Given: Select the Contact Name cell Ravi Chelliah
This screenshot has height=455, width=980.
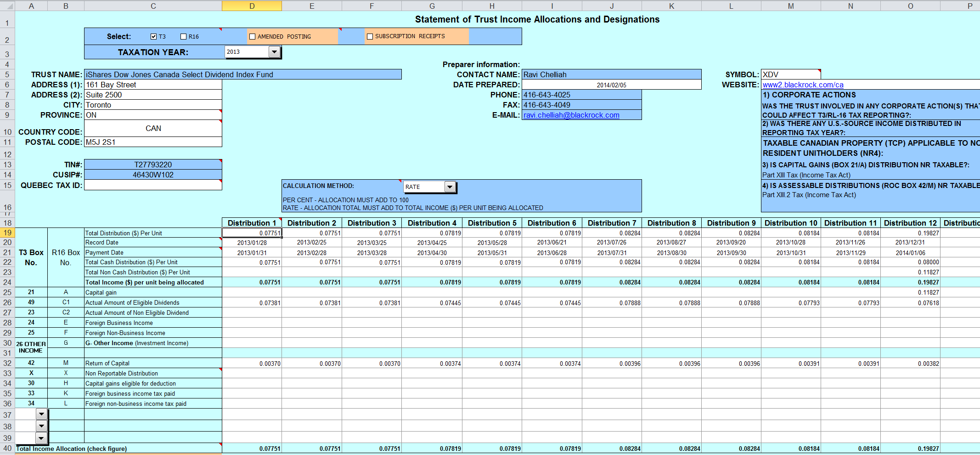Looking at the screenshot, I should [x=612, y=74].
